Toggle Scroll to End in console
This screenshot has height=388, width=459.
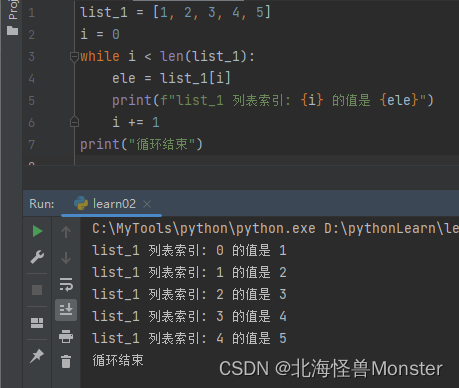coord(66,310)
